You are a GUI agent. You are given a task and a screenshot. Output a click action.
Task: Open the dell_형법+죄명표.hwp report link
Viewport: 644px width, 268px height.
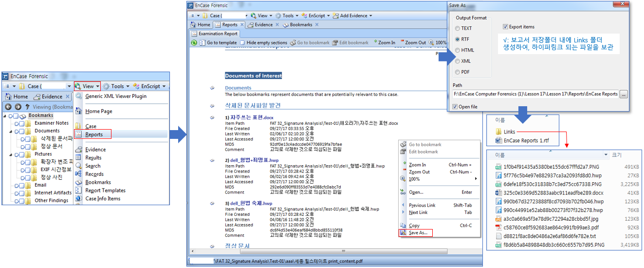click(252, 160)
